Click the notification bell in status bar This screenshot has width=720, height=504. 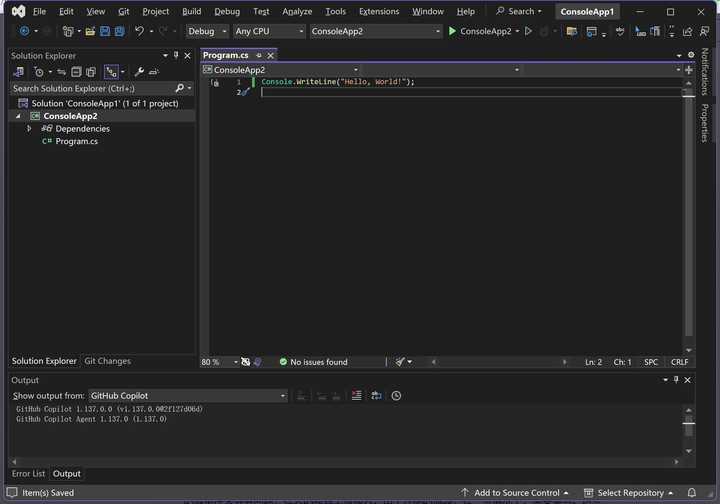(692, 493)
